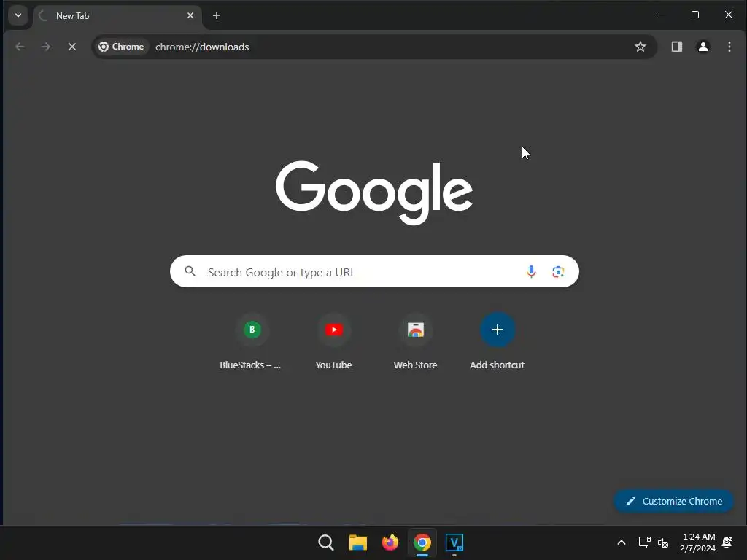Open the YouTube shortcut
Screen dimensions: 747x560
pyautogui.click(x=333, y=342)
